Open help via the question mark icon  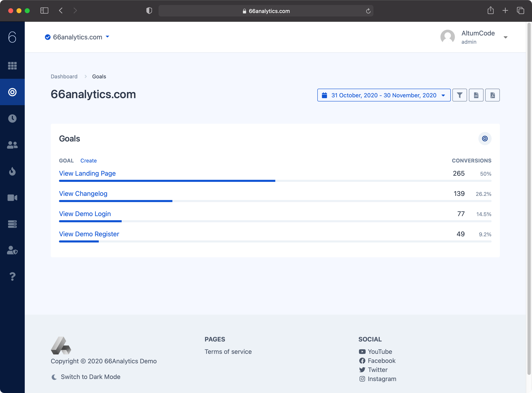[x=12, y=277]
